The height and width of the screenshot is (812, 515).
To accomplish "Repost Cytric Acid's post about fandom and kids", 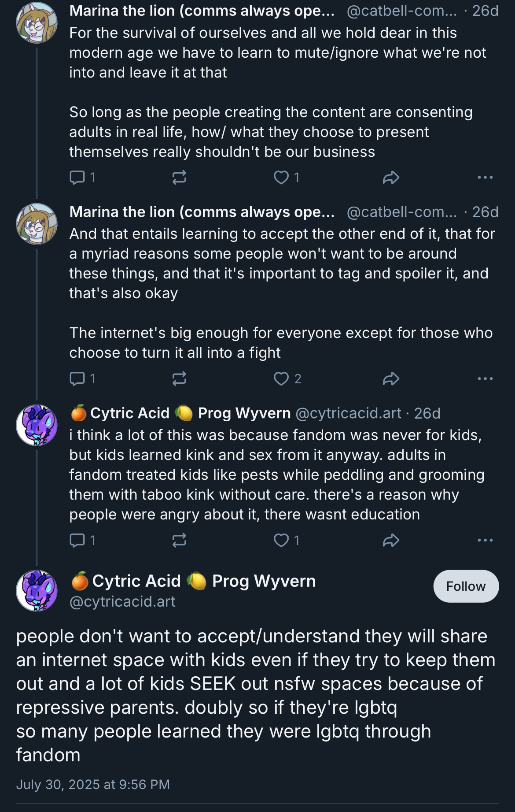I will point(179,540).
